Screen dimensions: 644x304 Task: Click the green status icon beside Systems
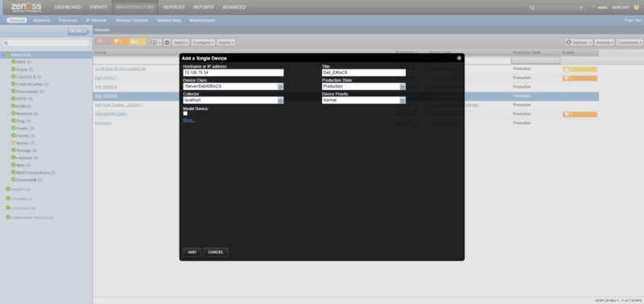pyautogui.click(x=8, y=199)
